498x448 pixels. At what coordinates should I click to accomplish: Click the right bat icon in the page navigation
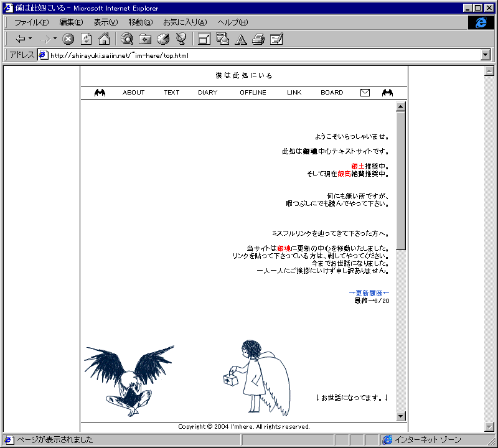[x=387, y=93]
